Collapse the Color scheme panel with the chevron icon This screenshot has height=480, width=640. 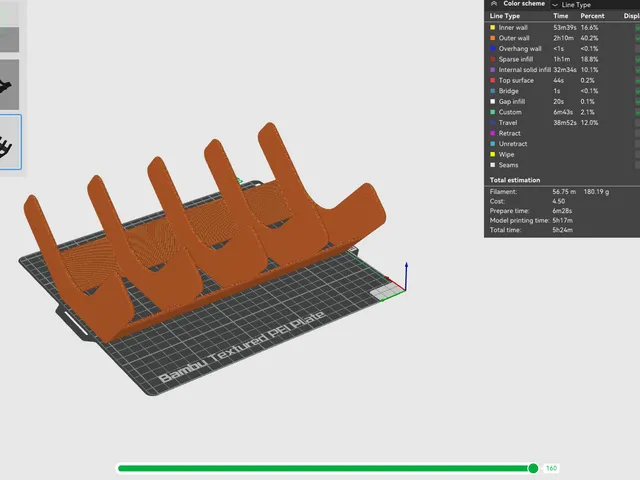click(494, 4)
